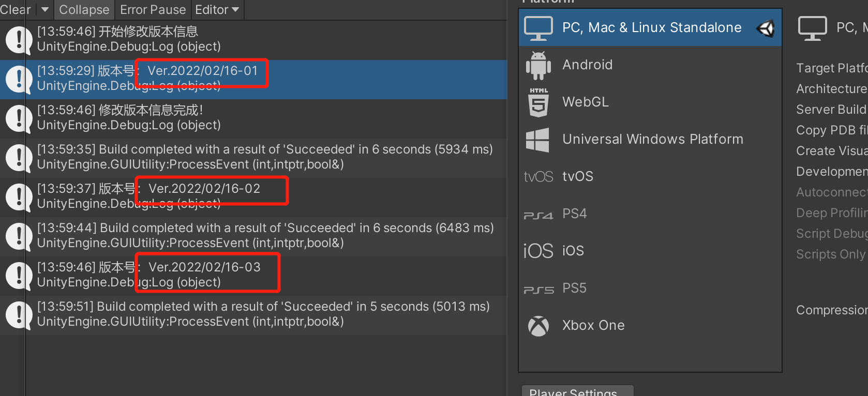Enable Error Pause in the console
Viewport: 868px width, 396px height.
click(152, 9)
